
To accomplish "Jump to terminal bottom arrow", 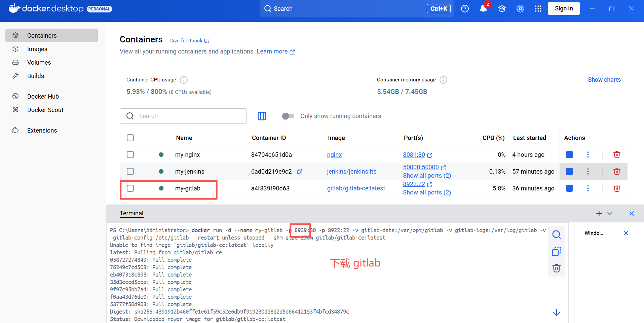I will (557, 313).
